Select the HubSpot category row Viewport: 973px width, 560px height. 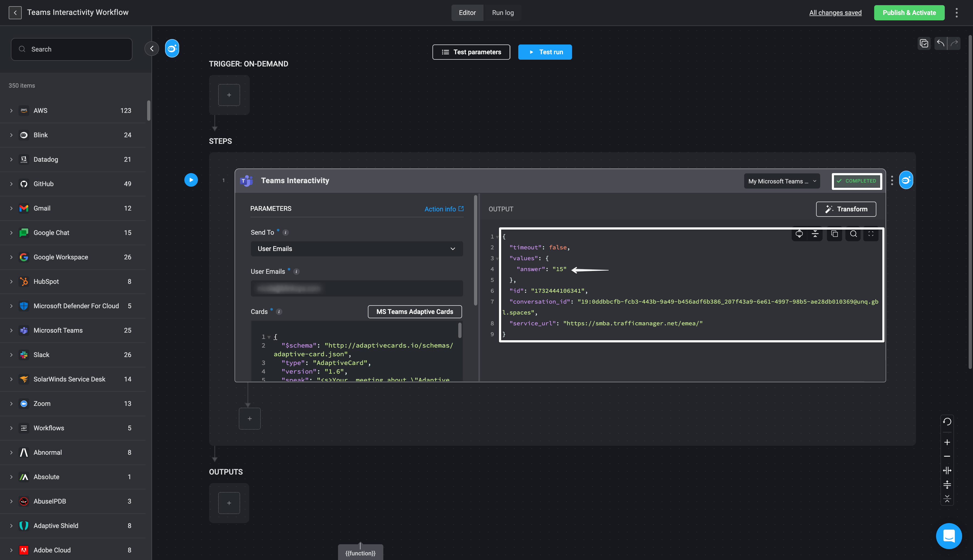click(73, 282)
